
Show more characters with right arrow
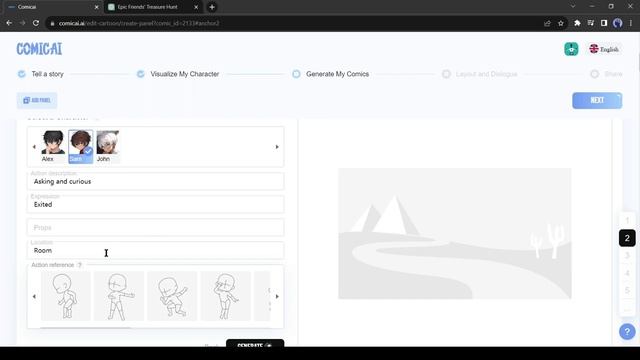pyautogui.click(x=277, y=147)
